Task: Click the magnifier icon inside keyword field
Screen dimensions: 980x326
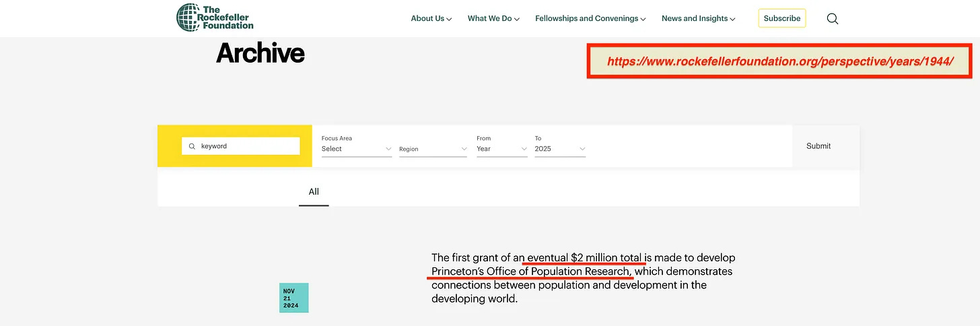Action: coord(192,146)
